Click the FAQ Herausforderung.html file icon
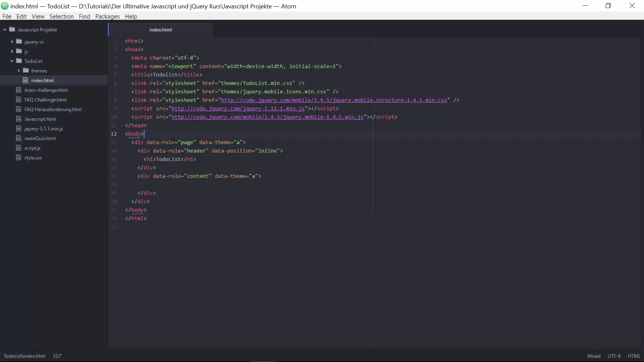Viewport: 644px width, 362px height. pyautogui.click(x=18, y=109)
